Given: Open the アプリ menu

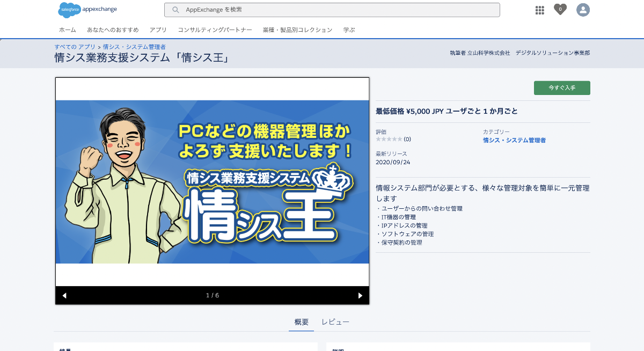Looking at the screenshot, I should click(158, 30).
